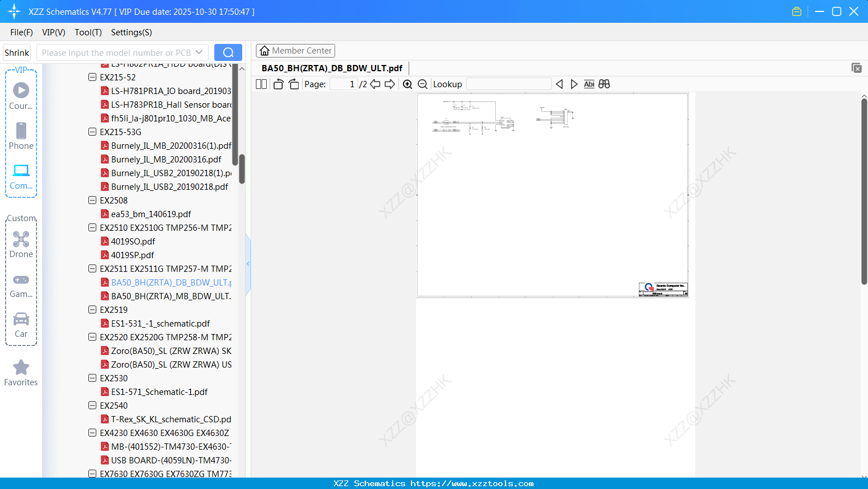Click the blue search button
868x489 pixels.
click(228, 52)
